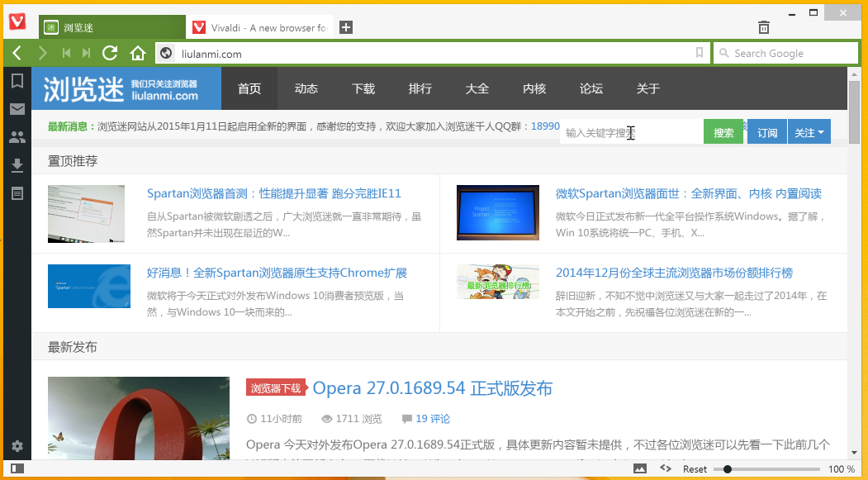Click the red 浏览器下载 category tag

point(276,388)
